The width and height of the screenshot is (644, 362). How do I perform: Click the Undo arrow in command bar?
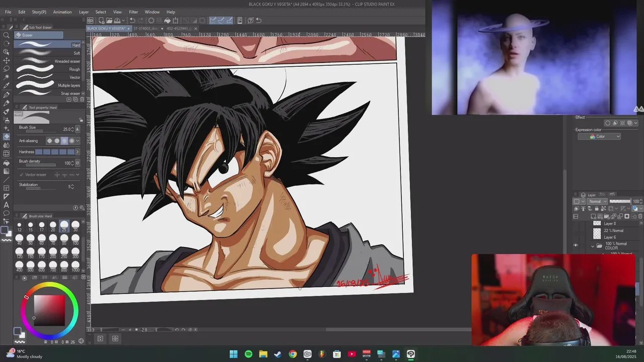[132, 21]
